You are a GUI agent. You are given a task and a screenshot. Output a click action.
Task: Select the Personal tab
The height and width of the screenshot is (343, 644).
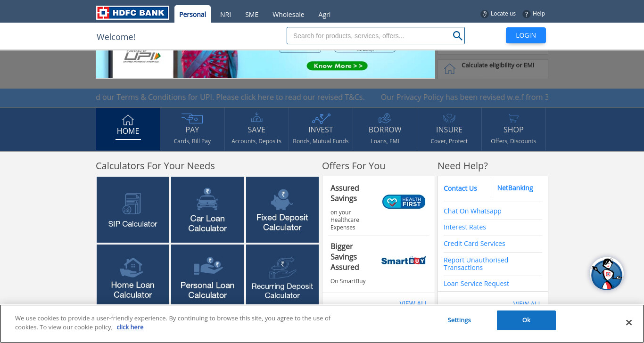192,14
